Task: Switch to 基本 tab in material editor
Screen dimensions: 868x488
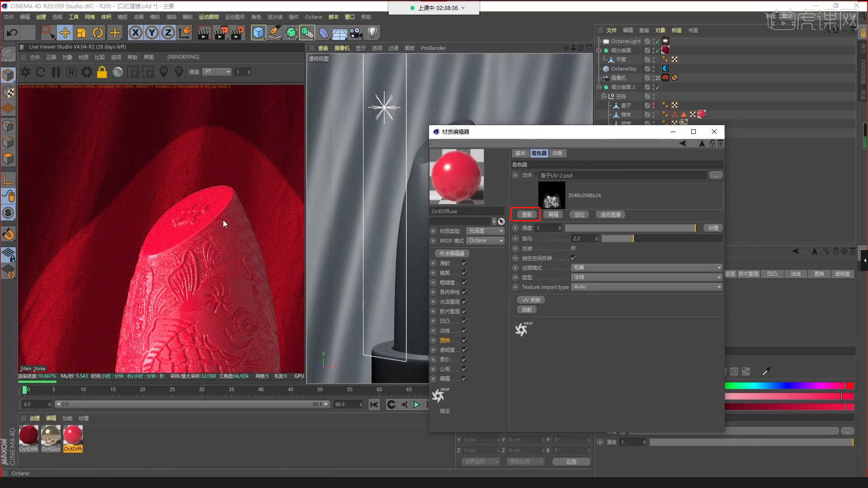Action: click(x=520, y=153)
